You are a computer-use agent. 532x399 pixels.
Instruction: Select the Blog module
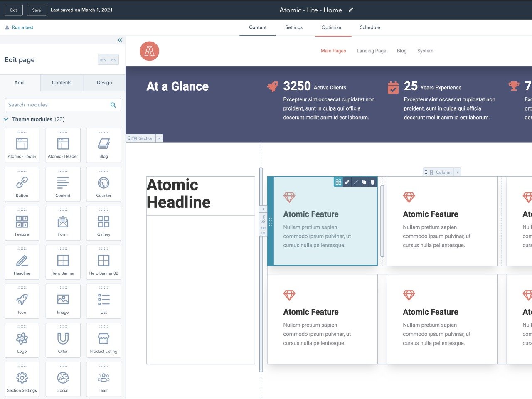pyautogui.click(x=103, y=145)
